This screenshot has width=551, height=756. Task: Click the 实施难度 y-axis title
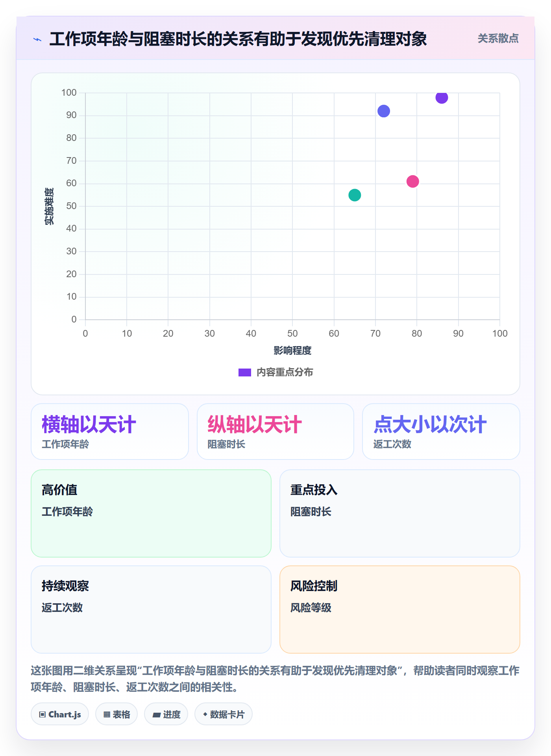tap(49, 206)
